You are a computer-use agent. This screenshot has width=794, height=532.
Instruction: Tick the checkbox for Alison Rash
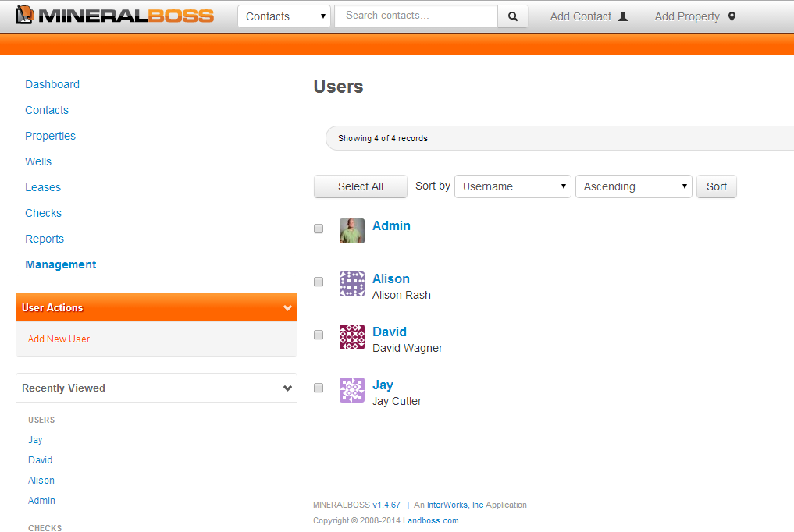pos(319,282)
